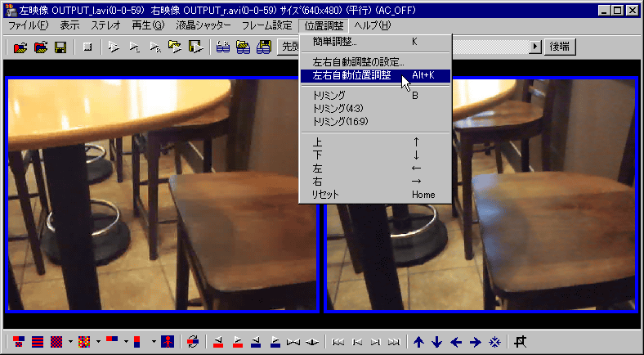Choose 下 (move down) menu entry
The image size is (644, 355).
click(375, 155)
